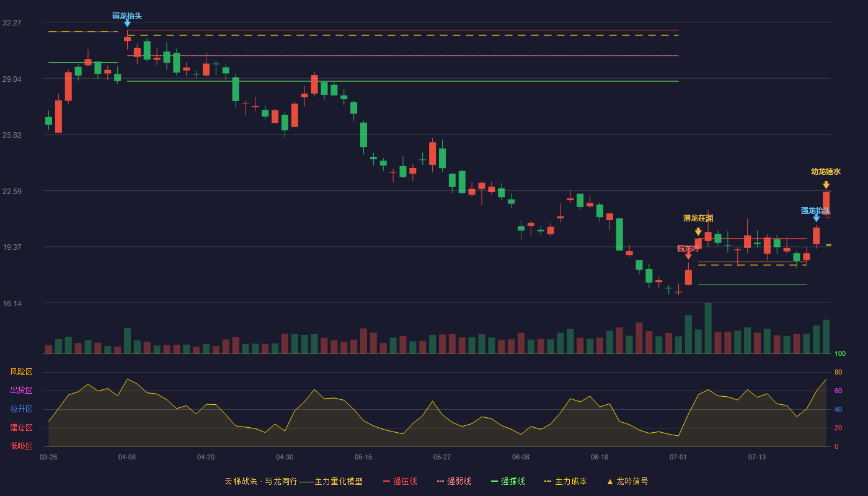The image size is (868, 496).
Task: Click the blue 弱龙抬头 arrow marker
Action: [127, 24]
